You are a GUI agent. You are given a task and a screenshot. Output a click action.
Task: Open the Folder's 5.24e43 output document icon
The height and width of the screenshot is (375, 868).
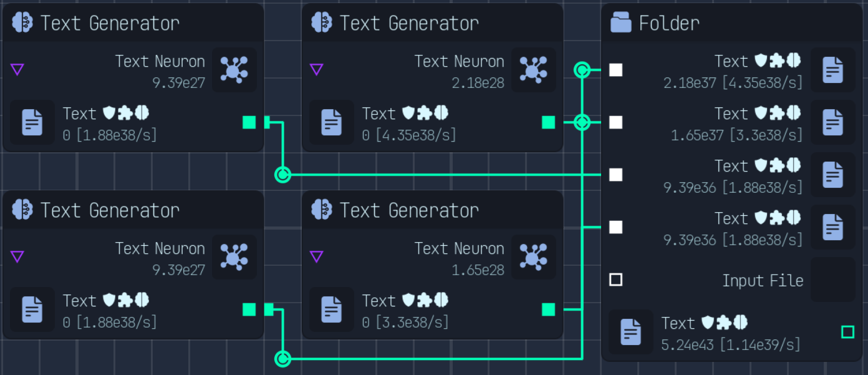631,332
